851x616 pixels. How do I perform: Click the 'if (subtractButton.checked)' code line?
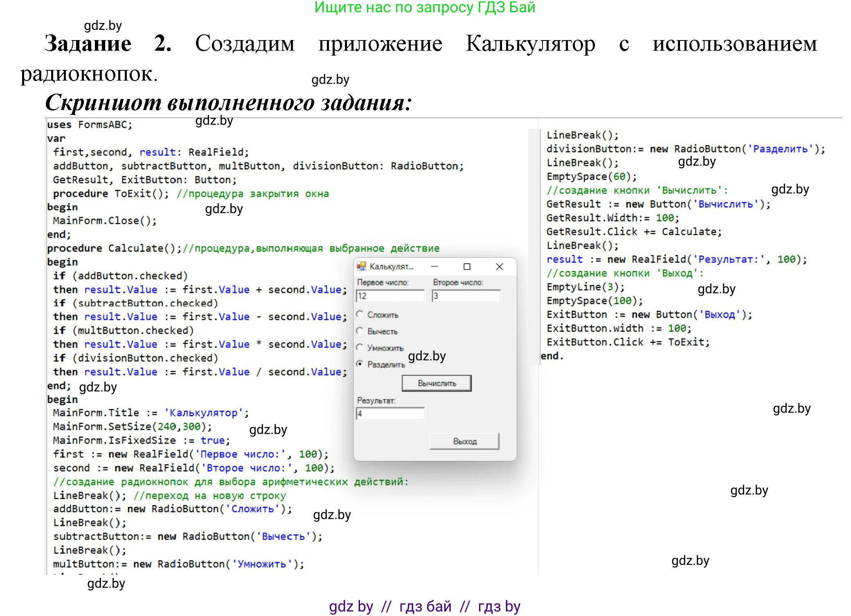(135, 303)
